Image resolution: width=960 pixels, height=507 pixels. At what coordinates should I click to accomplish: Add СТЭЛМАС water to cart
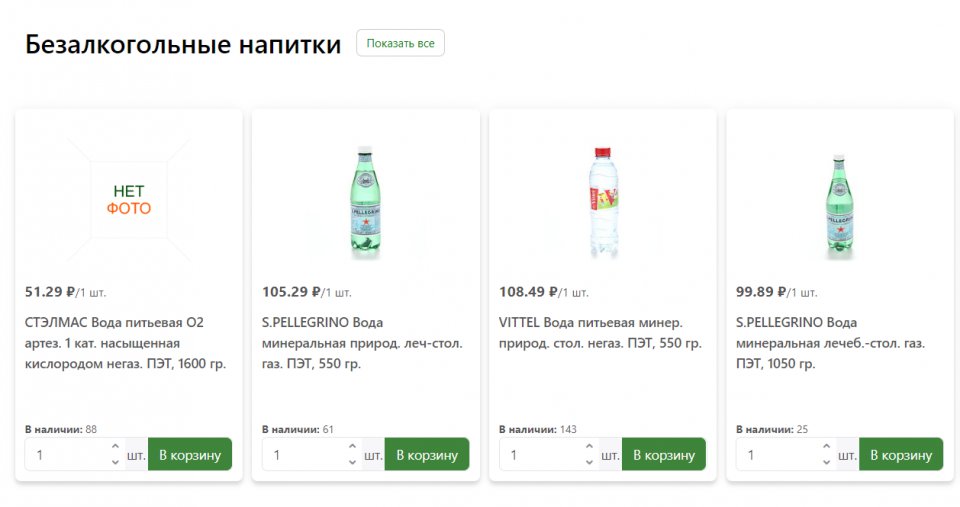click(190, 455)
